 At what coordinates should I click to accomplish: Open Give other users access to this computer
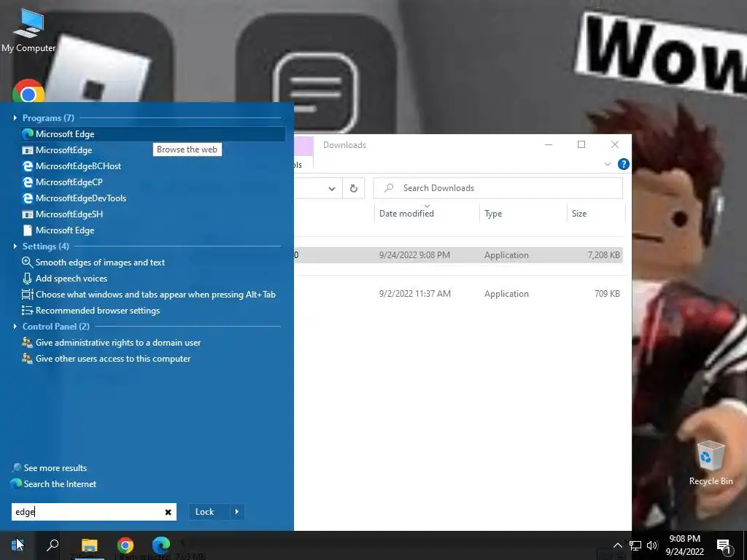tap(106, 359)
